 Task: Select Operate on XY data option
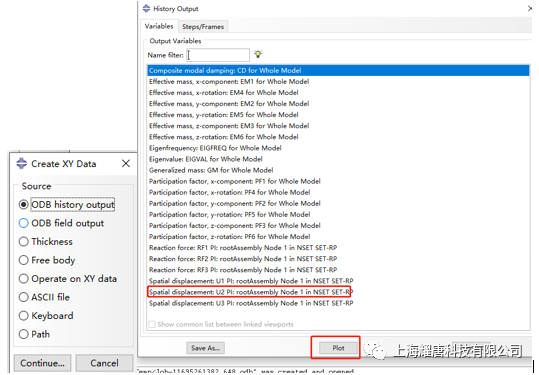click(x=23, y=278)
